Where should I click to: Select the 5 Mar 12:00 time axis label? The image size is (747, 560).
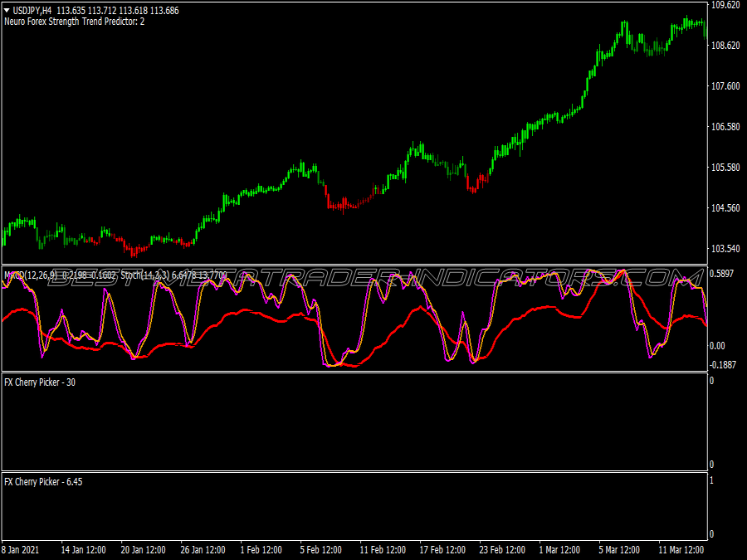tap(619, 549)
